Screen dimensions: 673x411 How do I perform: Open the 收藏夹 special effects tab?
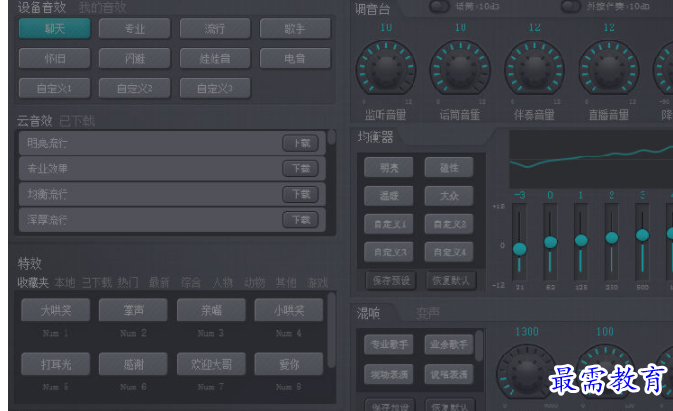click(33, 282)
